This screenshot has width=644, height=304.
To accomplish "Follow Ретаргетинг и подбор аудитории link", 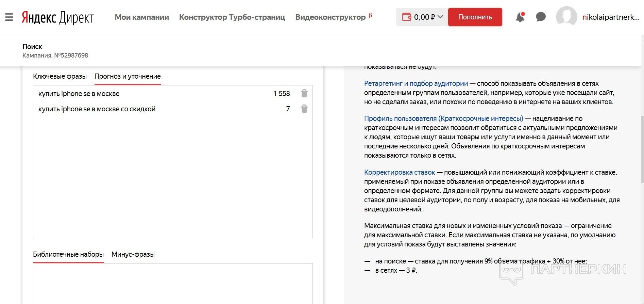I will pyautogui.click(x=416, y=83).
